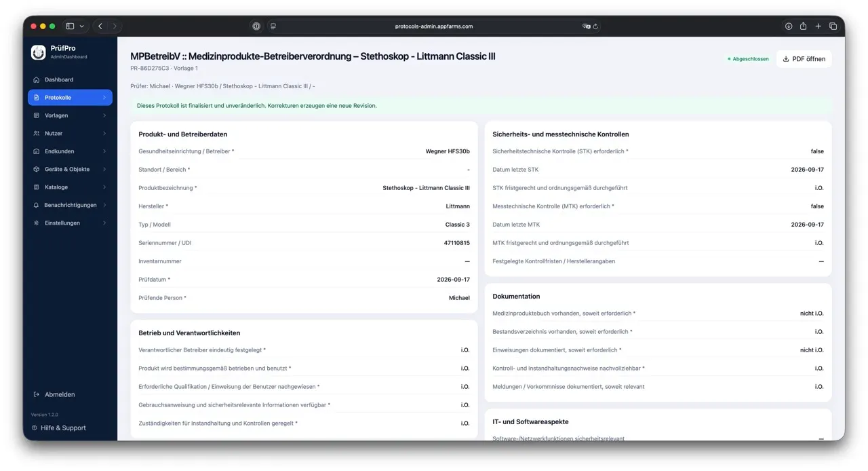Open Safari downloads icon
868x471 pixels.
[x=789, y=26]
